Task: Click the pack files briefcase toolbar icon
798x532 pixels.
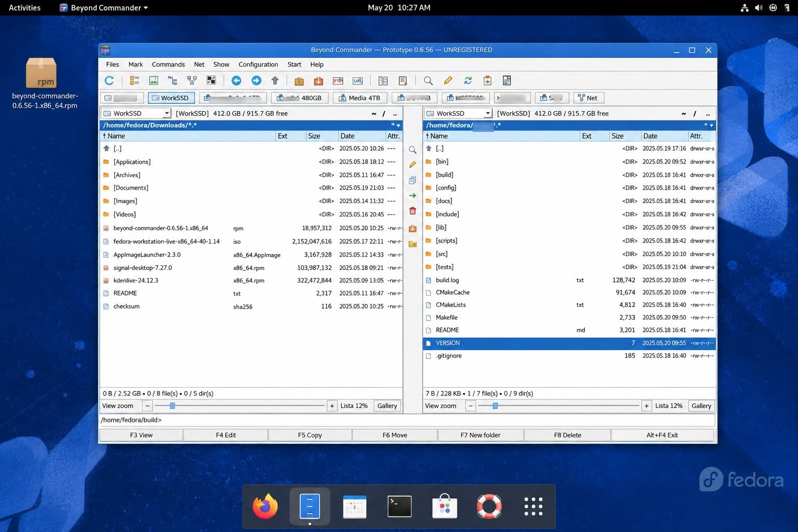Action: pos(299,81)
